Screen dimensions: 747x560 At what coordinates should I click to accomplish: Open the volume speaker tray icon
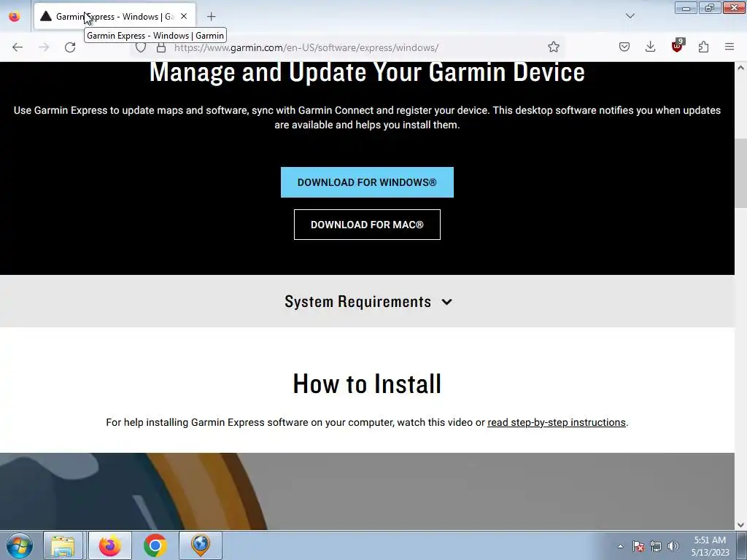click(673, 546)
